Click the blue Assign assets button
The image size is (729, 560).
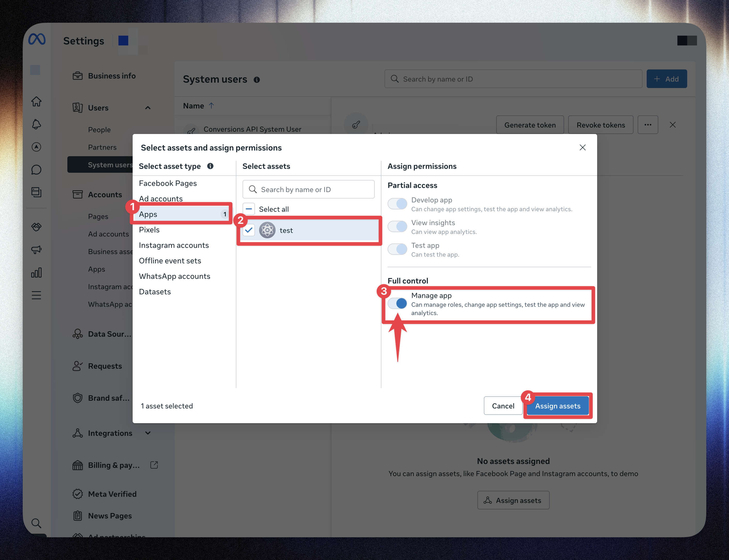[x=557, y=406]
